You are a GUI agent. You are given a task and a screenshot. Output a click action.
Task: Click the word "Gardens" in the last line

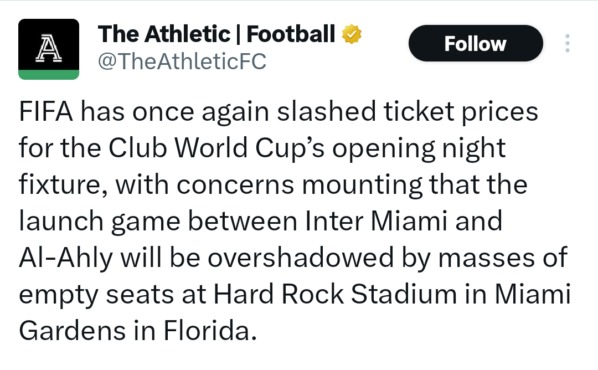(72, 330)
